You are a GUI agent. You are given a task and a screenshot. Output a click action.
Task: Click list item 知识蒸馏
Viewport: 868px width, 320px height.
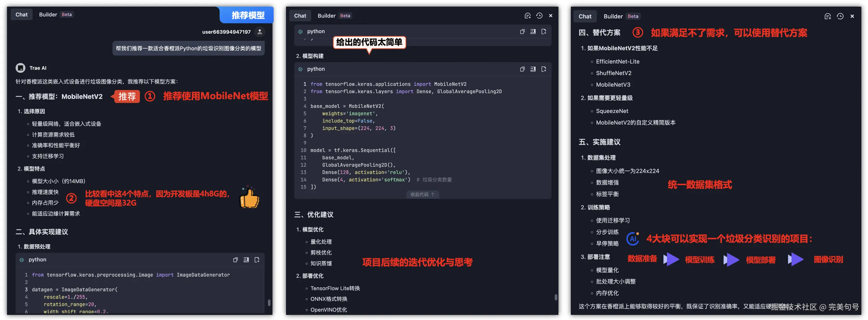[321, 263]
